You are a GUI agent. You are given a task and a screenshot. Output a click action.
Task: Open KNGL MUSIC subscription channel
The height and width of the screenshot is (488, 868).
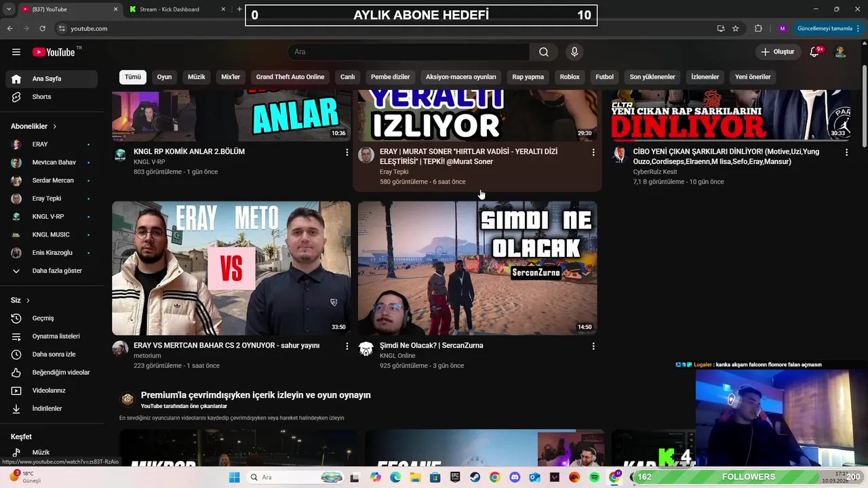click(x=52, y=235)
